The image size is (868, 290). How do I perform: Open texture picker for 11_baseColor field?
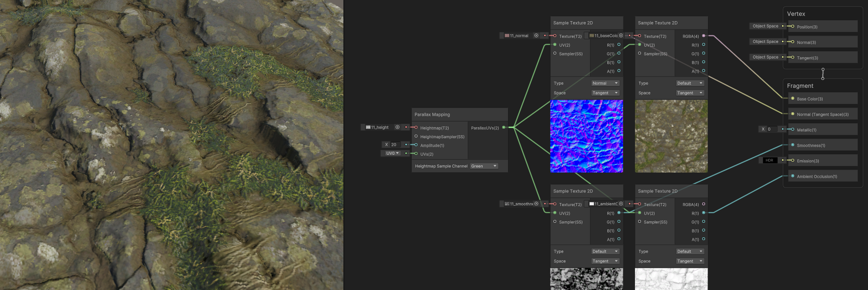[621, 36]
